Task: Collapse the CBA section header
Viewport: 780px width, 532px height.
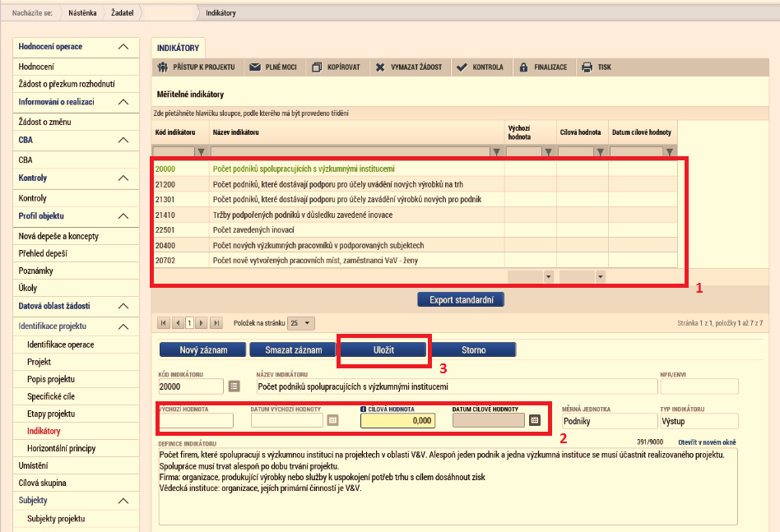Action: [123, 141]
